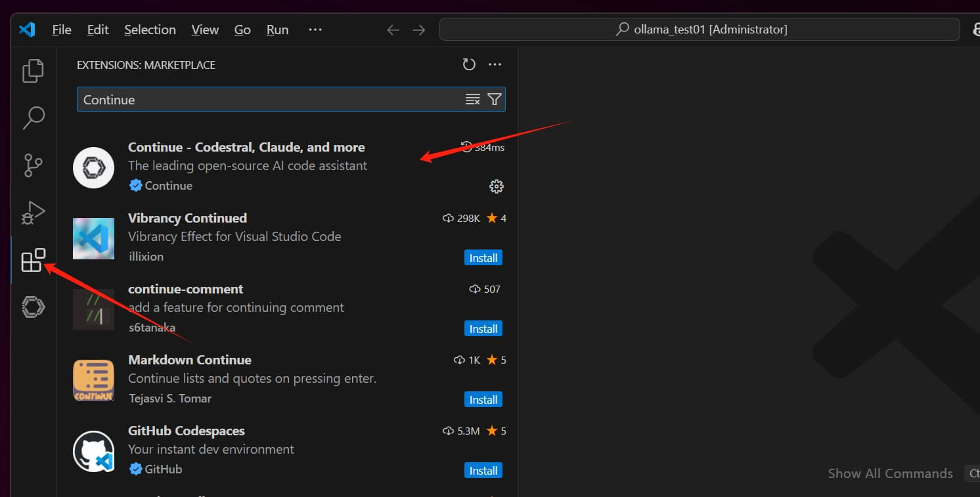Refresh the extensions marketplace list

pyautogui.click(x=469, y=64)
